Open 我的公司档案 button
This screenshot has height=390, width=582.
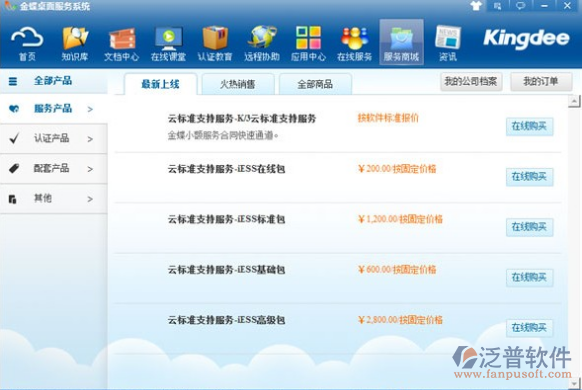pyautogui.click(x=471, y=82)
